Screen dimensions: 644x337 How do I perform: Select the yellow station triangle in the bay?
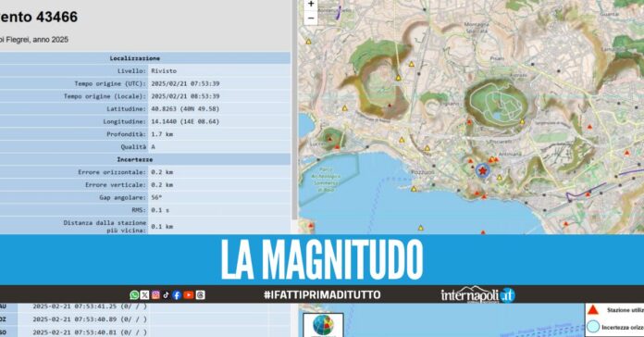click(x=421, y=228)
